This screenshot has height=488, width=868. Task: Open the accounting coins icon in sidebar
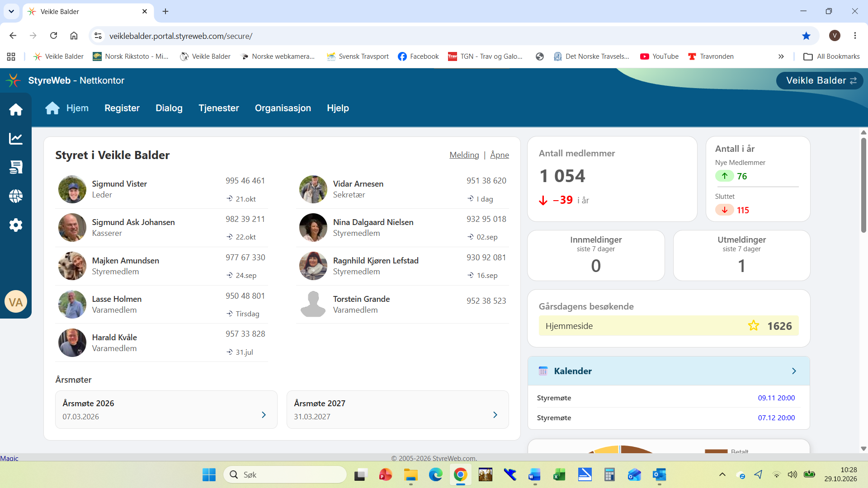click(x=16, y=167)
